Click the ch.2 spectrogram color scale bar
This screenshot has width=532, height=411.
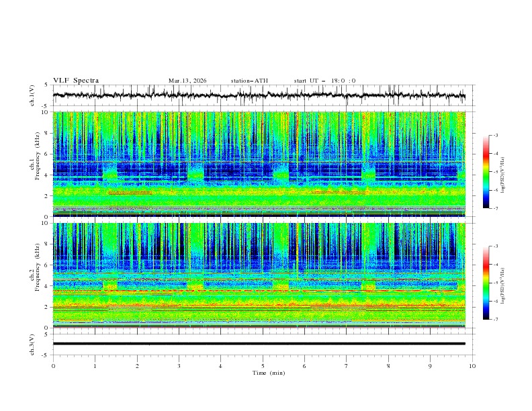click(486, 283)
